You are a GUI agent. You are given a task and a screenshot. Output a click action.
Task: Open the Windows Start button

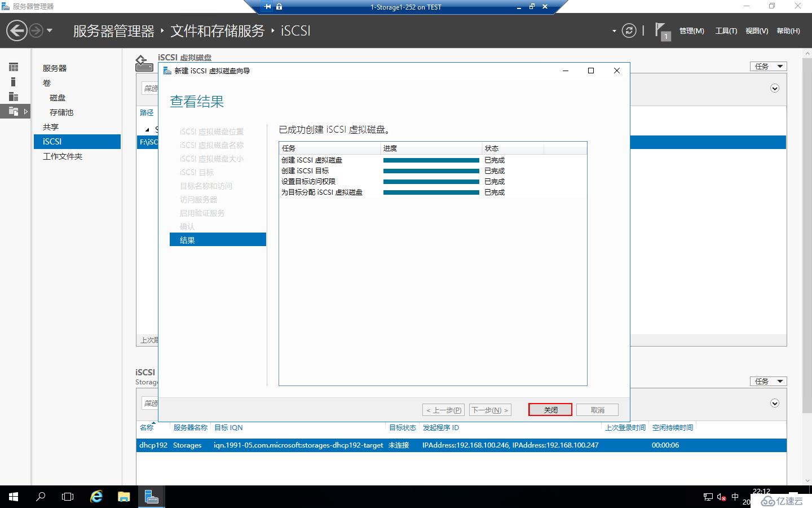pos(14,497)
